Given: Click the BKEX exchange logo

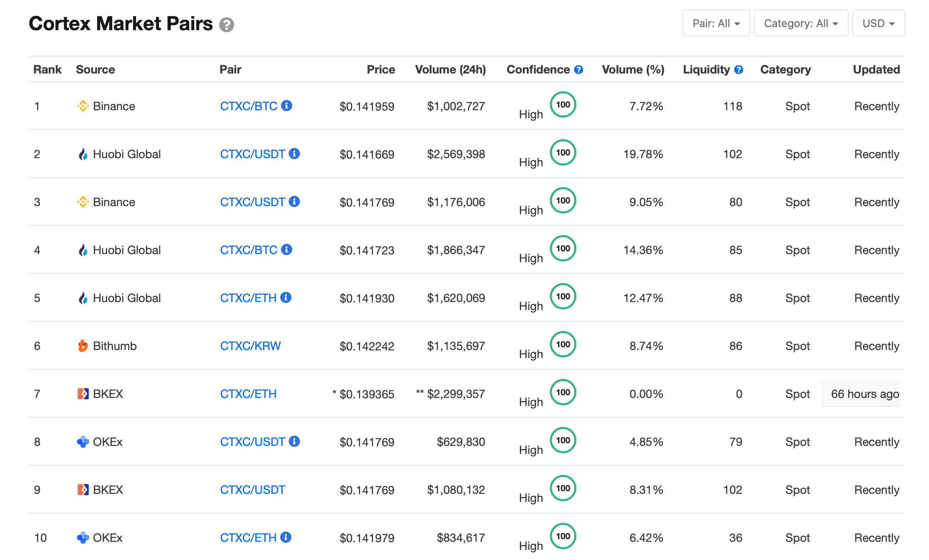Looking at the screenshot, I should 82,393.
